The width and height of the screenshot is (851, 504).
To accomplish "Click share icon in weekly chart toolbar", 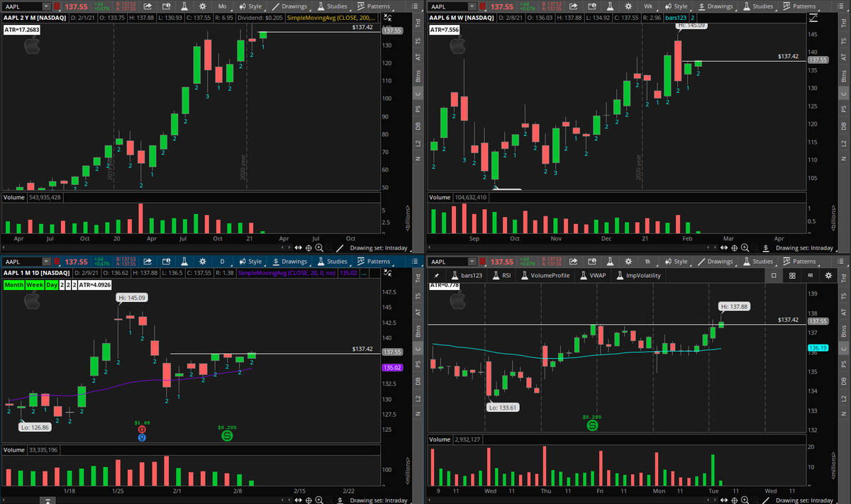I will (x=573, y=6).
